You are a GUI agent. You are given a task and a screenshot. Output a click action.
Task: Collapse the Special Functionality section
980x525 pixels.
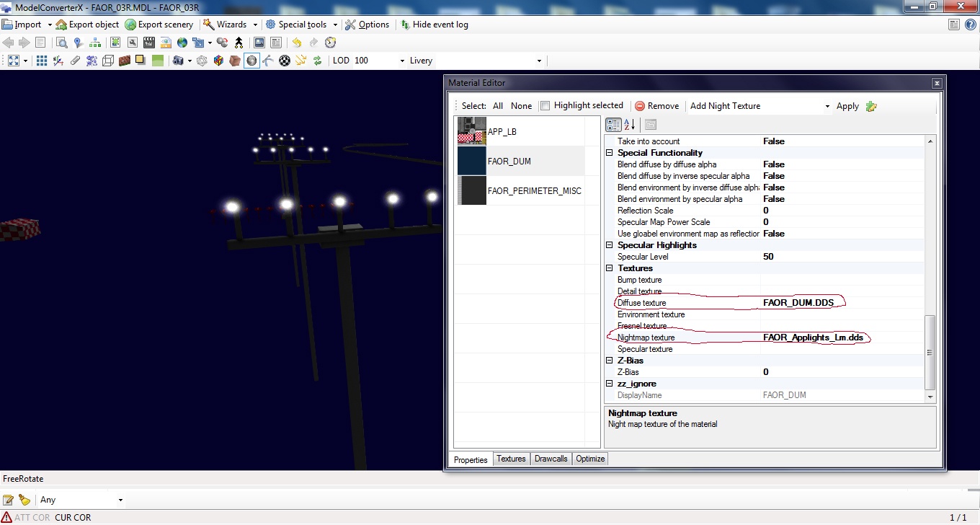tap(609, 152)
